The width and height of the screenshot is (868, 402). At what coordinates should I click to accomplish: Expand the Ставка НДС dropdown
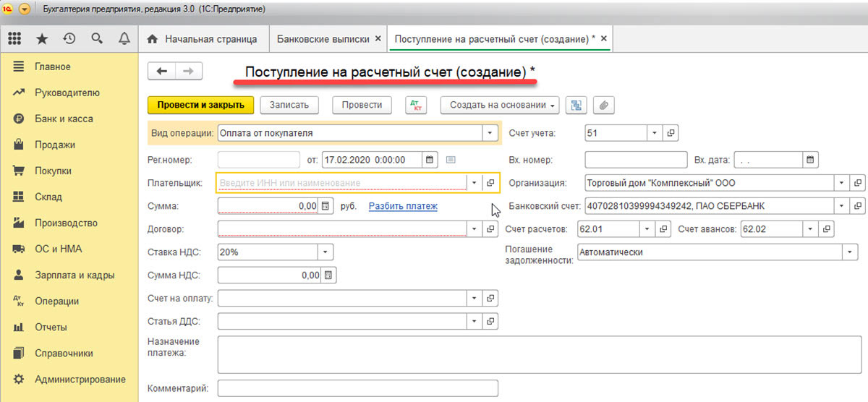pos(325,252)
